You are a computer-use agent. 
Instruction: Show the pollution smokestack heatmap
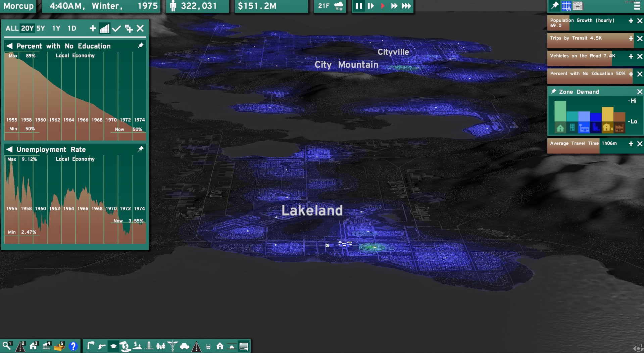click(90, 346)
